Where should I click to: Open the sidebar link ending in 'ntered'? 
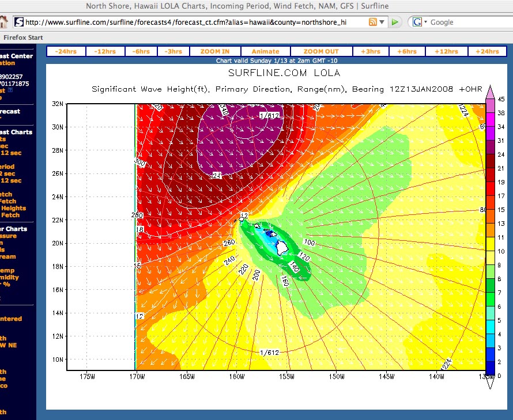click(x=11, y=319)
